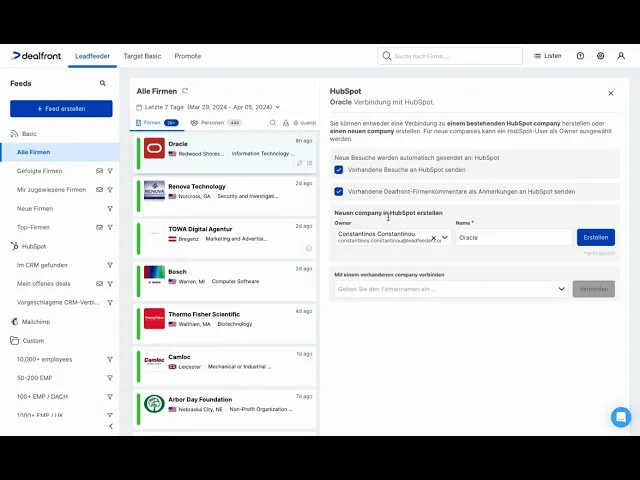Select the Firmen tab
The height and width of the screenshot is (480, 640).
(x=157, y=123)
